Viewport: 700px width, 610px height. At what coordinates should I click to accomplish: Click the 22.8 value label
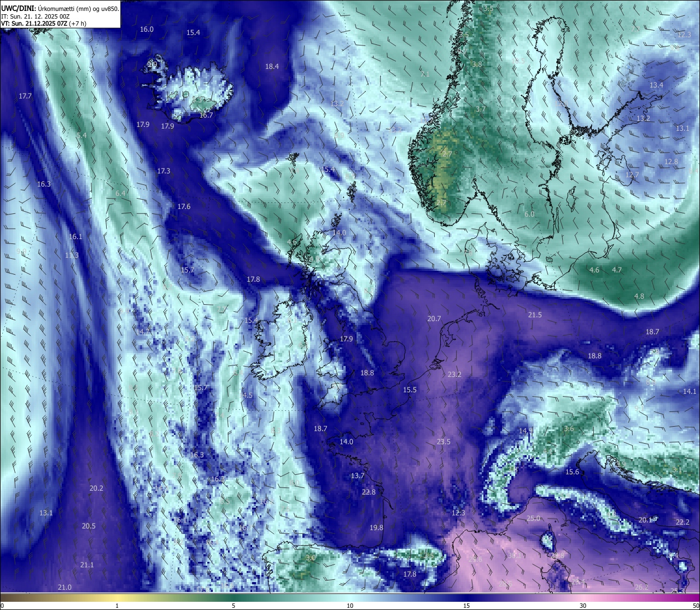click(x=369, y=492)
